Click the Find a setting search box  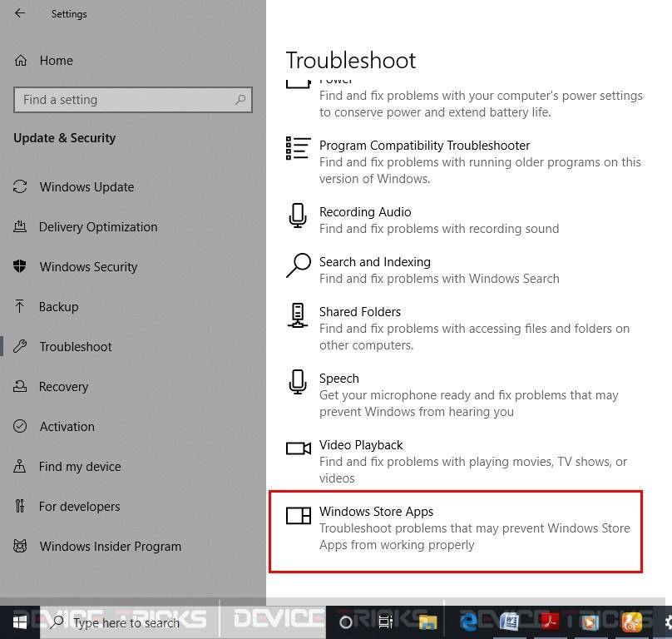[x=133, y=99]
